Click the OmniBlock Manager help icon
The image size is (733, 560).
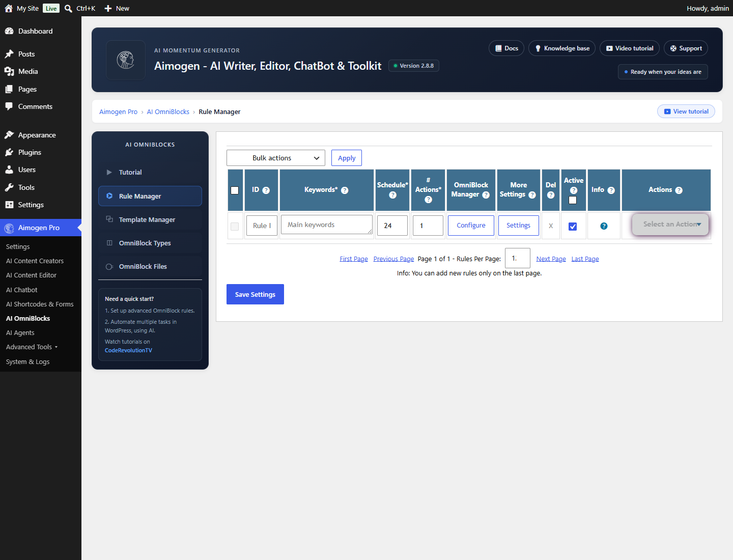486,195
